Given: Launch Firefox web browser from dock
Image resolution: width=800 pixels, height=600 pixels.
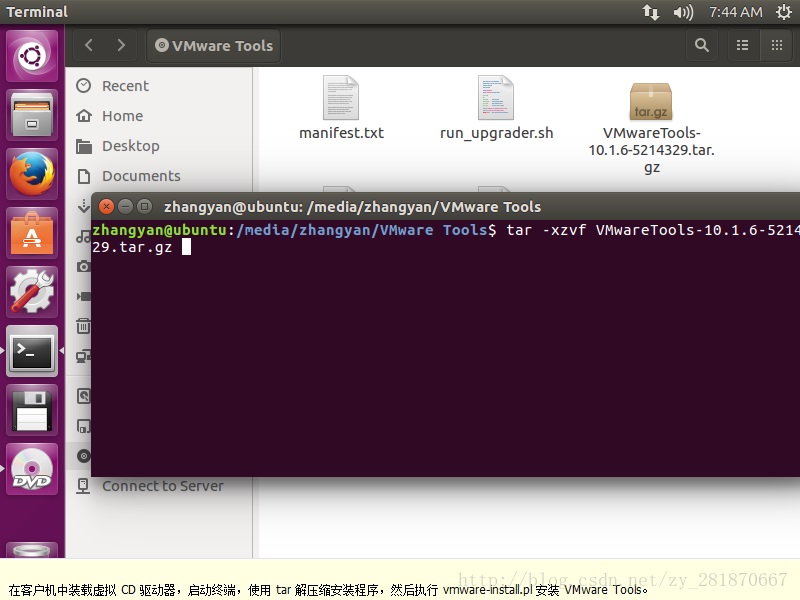Looking at the screenshot, I should [32, 173].
